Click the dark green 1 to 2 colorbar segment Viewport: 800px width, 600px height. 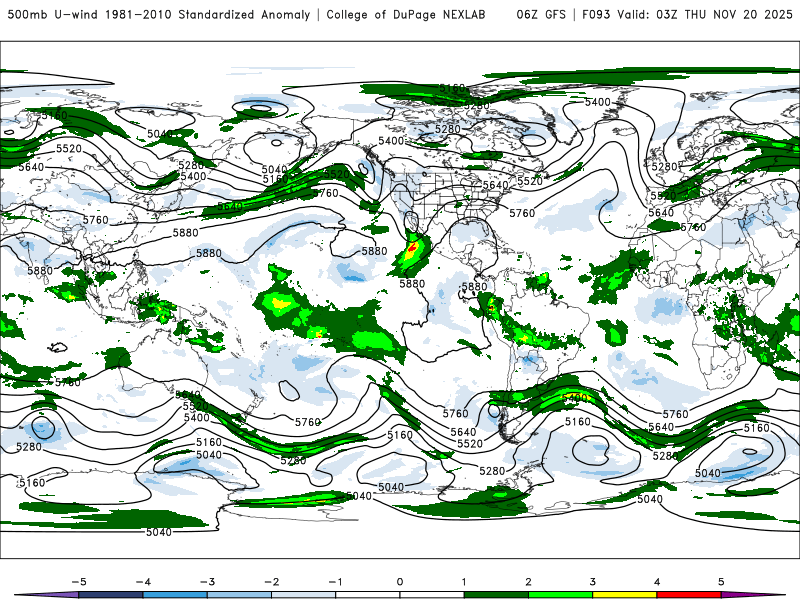point(496,595)
